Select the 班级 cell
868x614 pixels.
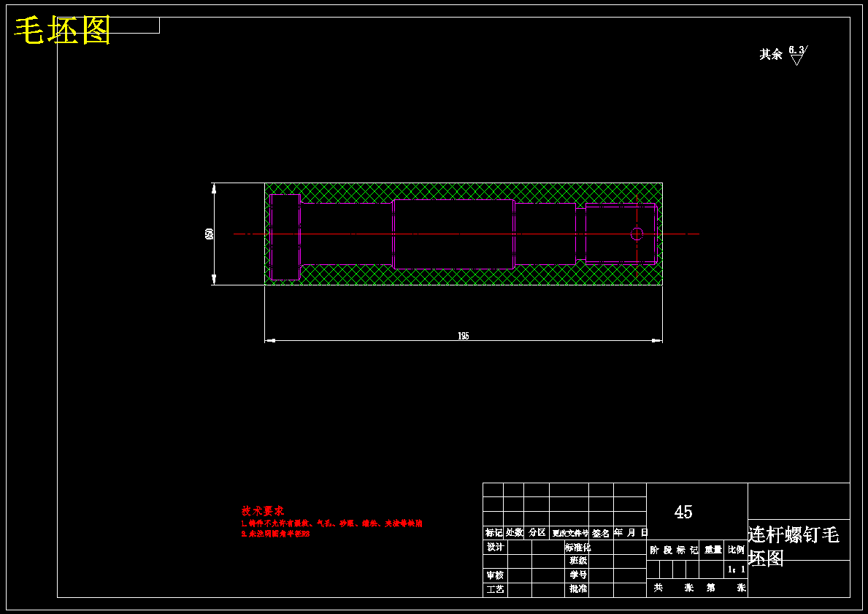[x=578, y=561]
